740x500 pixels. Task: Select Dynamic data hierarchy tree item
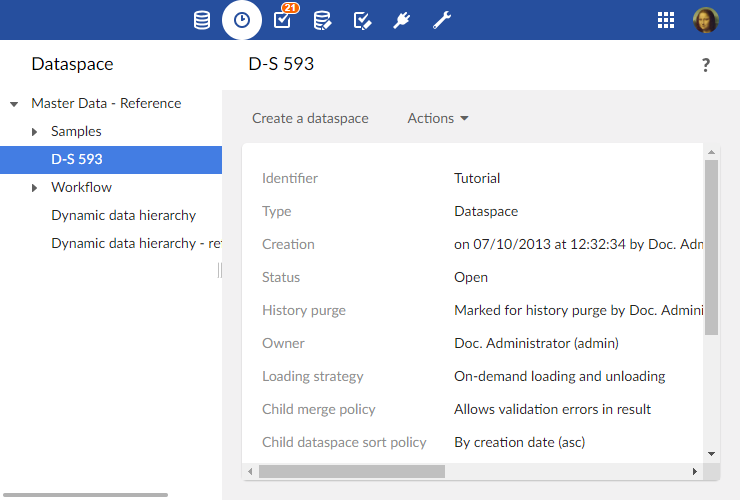(x=123, y=215)
